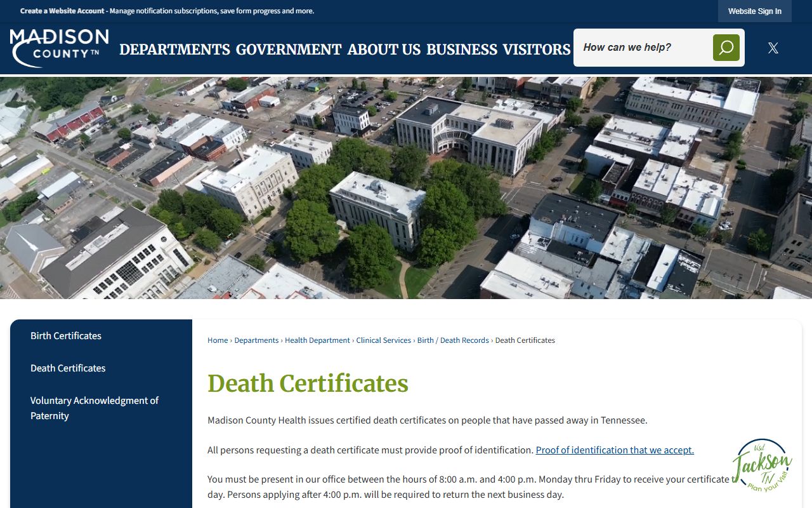Open the Business menu
812x508 pixels.
tap(462, 50)
